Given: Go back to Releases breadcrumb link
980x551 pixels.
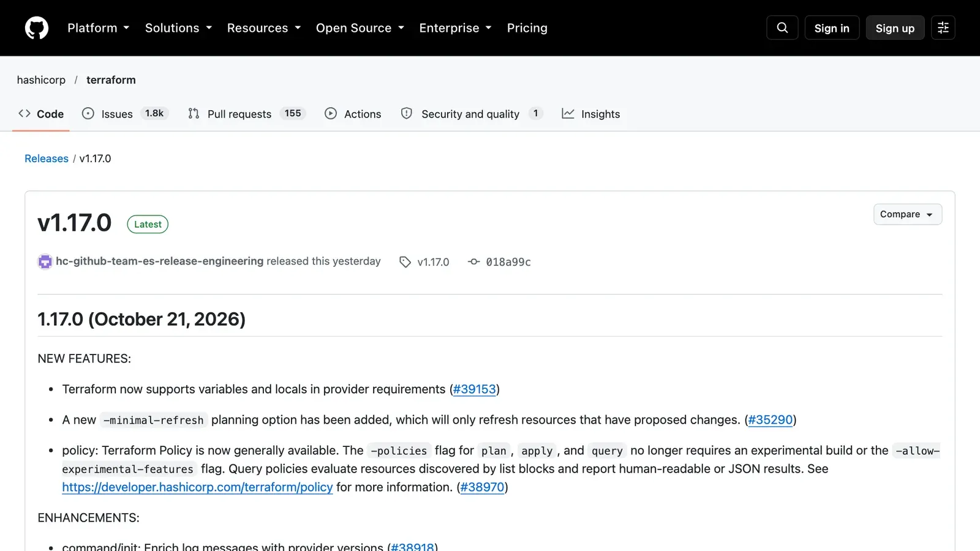Looking at the screenshot, I should 47,159.
